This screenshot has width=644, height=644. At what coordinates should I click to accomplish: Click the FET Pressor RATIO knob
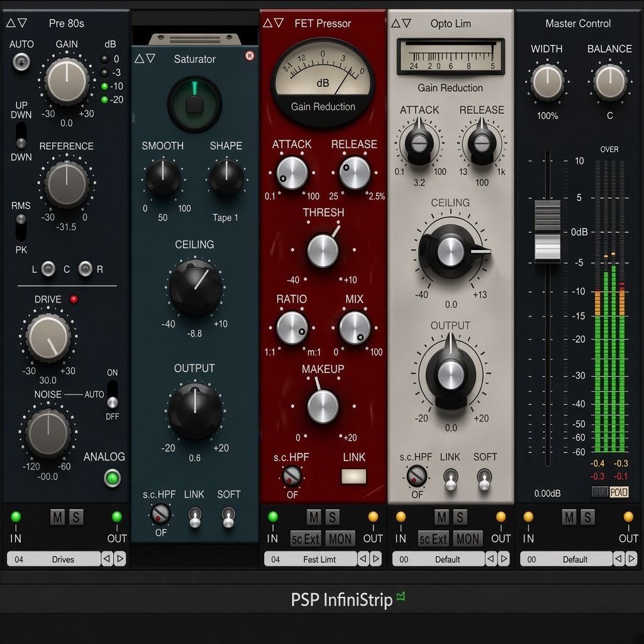click(292, 328)
